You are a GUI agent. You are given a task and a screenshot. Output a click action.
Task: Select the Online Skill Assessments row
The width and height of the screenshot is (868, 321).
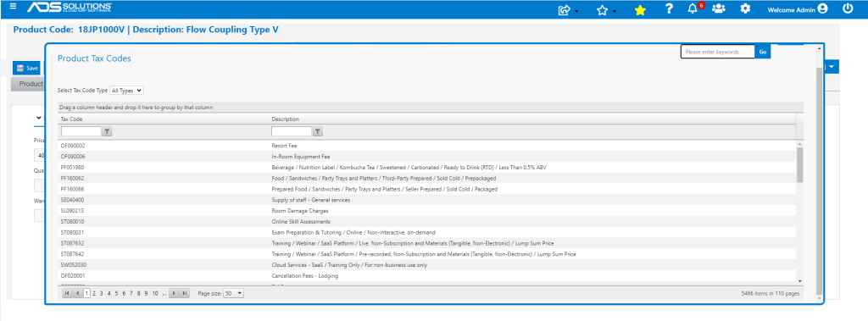pyautogui.click(x=427, y=221)
